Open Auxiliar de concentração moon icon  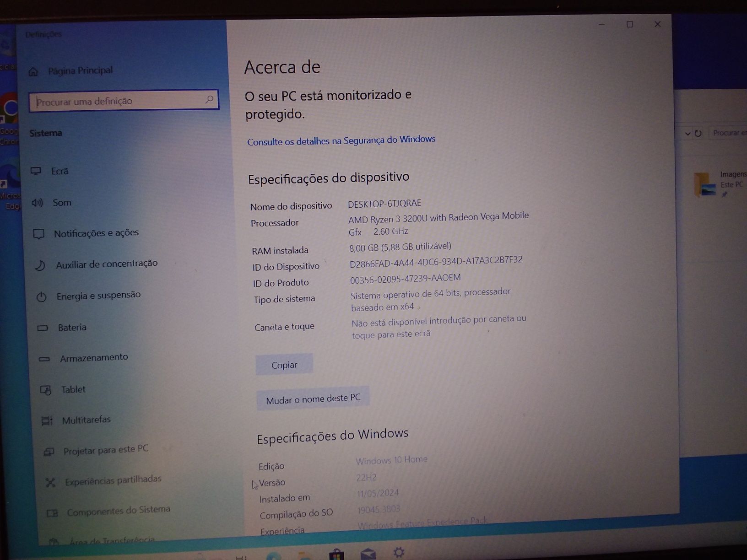click(x=40, y=265)
